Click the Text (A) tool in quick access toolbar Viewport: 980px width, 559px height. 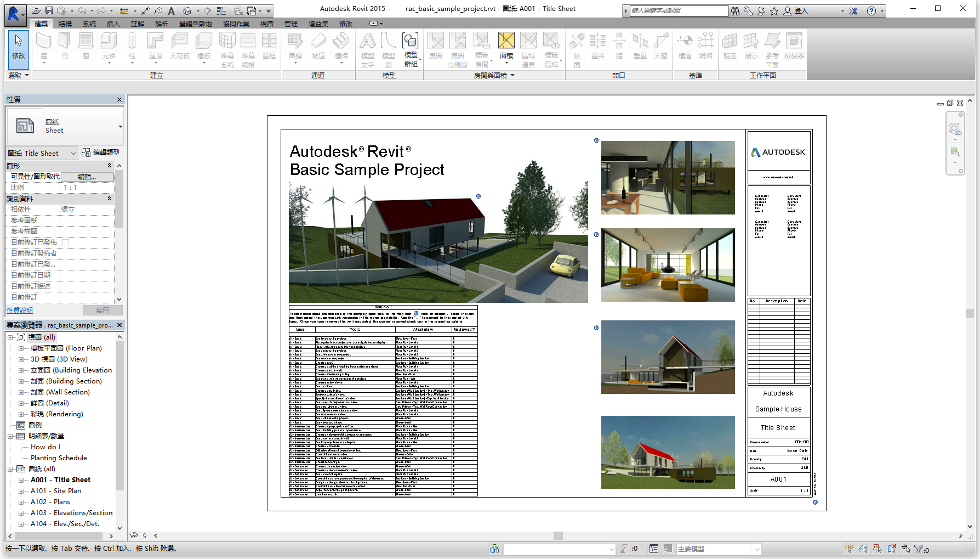click(171, 10)
